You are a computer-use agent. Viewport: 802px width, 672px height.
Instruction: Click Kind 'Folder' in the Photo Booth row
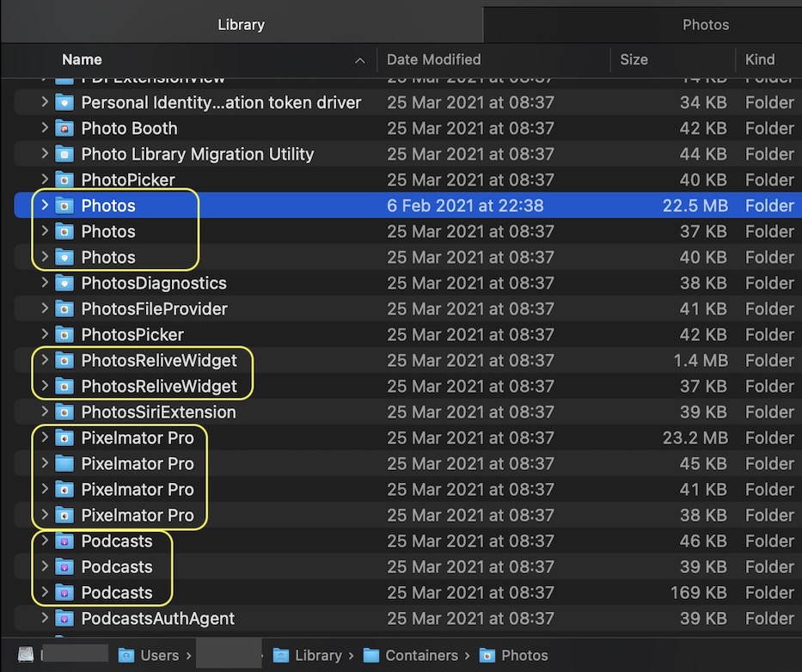[x=769, y=128]
